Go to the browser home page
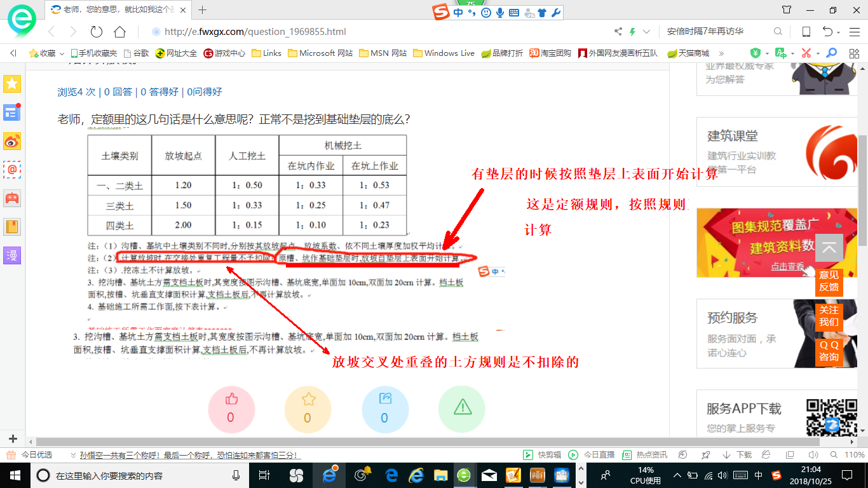The width and height of the screenshot is (868, 488). (119, 32)
